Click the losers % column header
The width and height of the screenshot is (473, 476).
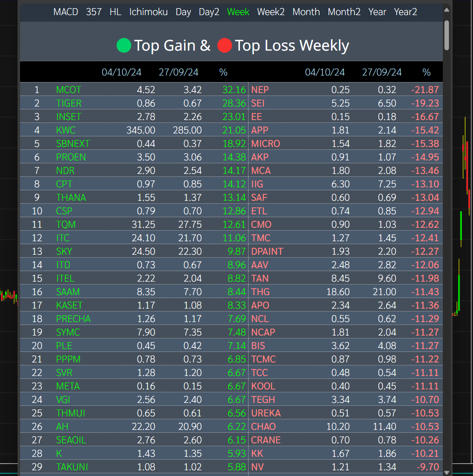pos(426,72)
